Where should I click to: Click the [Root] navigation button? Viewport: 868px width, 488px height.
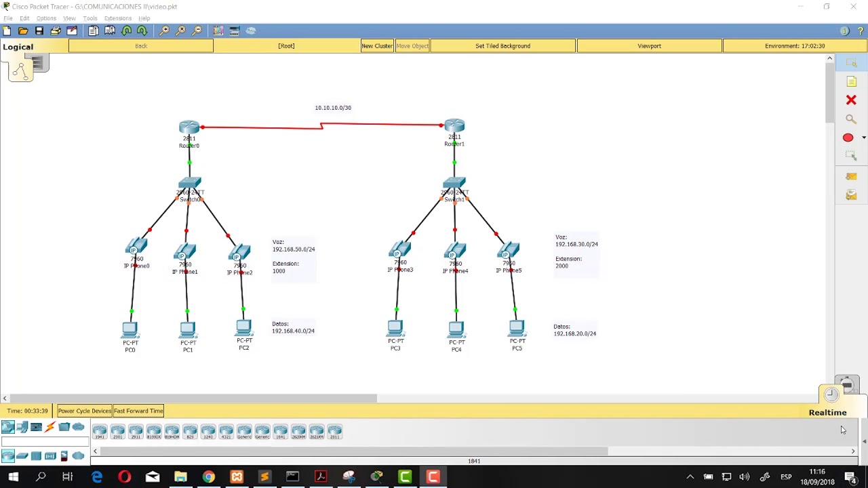pos(286,46)
